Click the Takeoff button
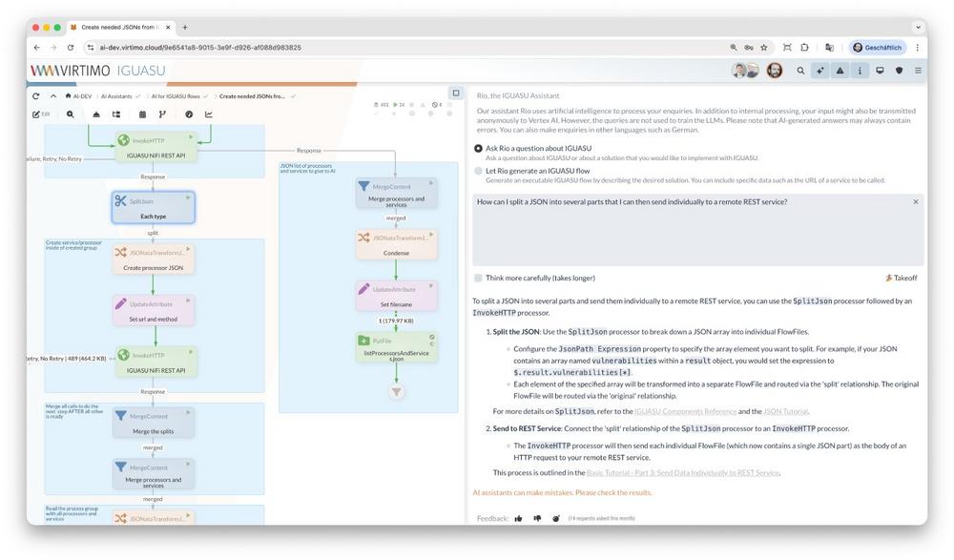The height and width of the screenshot is (560, 954). tap(902, 278)
